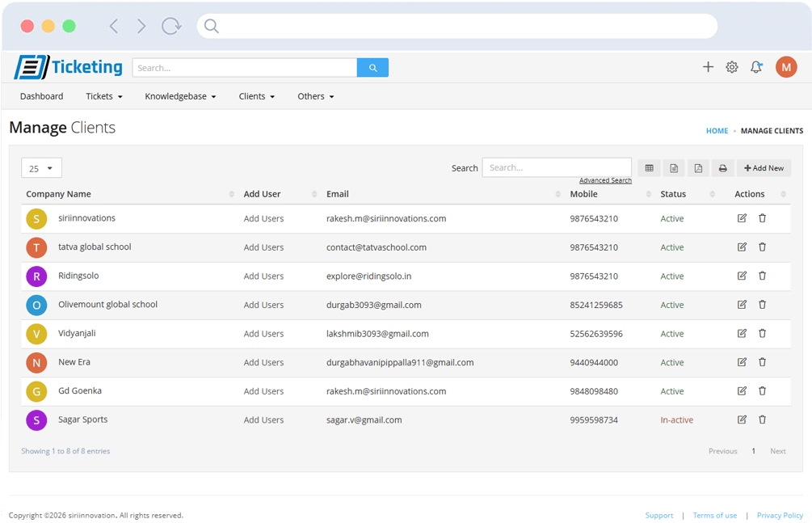Open the settings gear icon
Viewport: 812px width, 523px height.
tap(732, 67)
